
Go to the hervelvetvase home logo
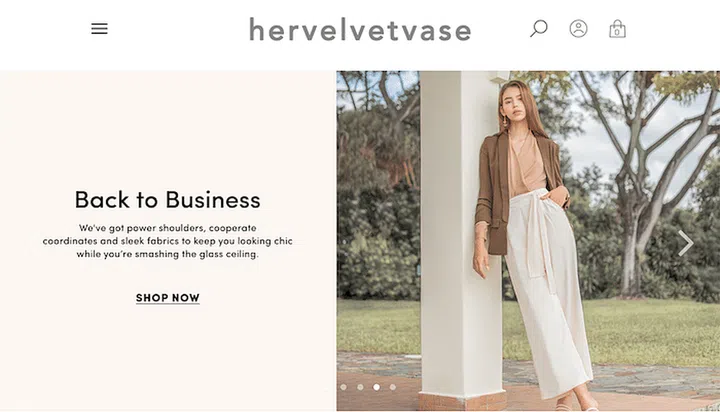360,30
